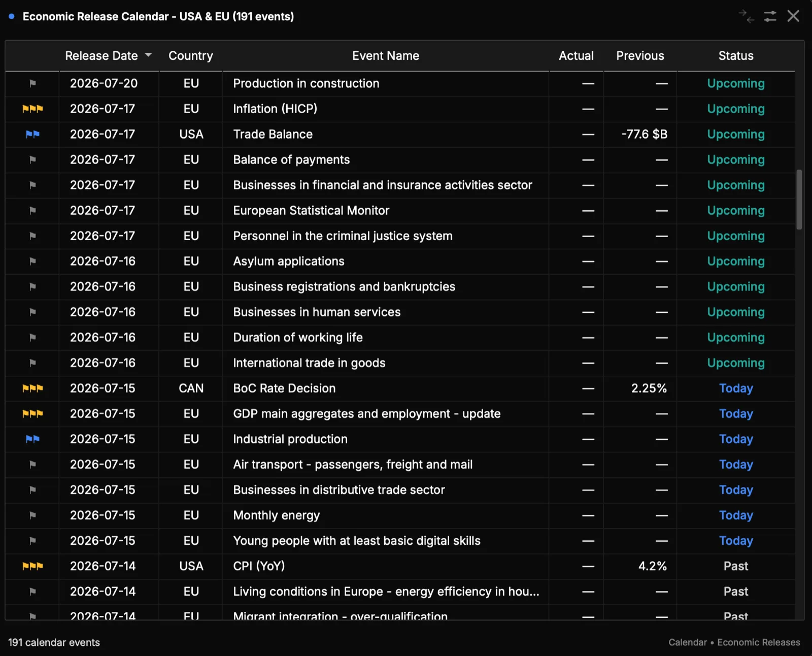The width and height of the screenshot is (812, 656).
Task: Open the panel settings sliders icon
Action: click(x=770, y=16)
